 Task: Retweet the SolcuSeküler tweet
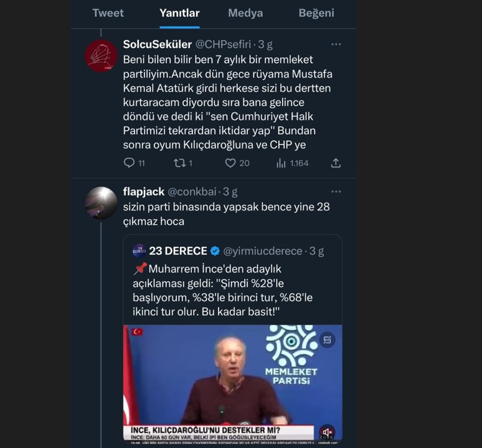180,163
